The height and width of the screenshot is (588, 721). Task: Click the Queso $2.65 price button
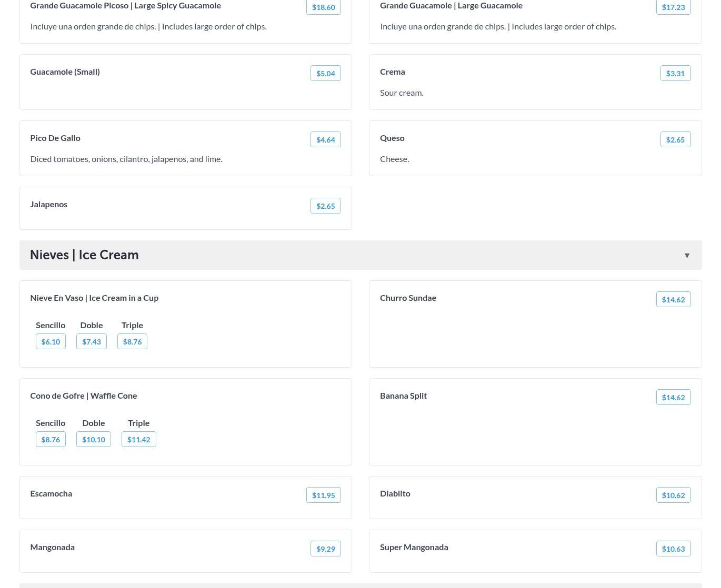[x=675, y=140]
